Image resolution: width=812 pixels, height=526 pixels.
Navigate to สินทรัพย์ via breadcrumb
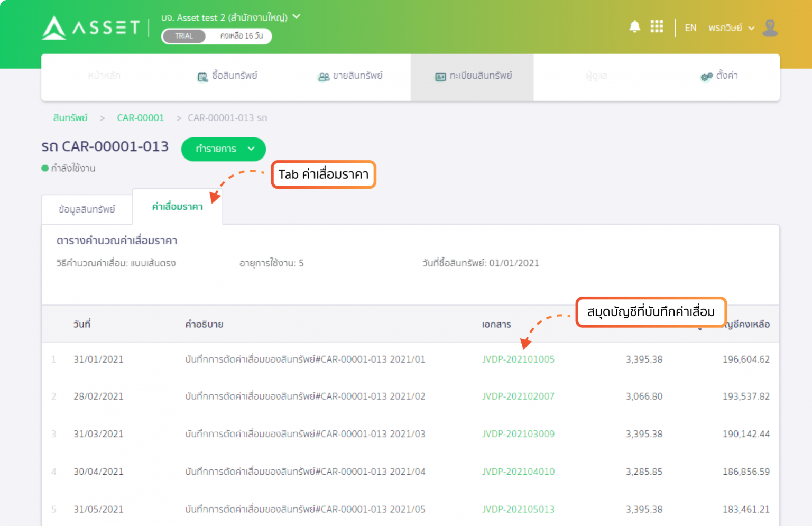(x=70, y=118)
